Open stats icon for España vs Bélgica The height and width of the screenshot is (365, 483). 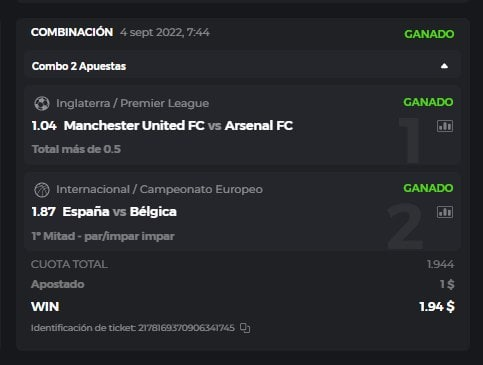[445, 212]
